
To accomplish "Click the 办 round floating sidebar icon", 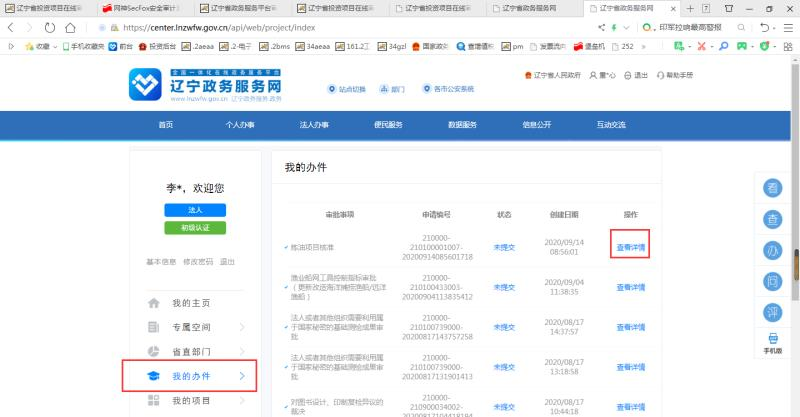I will coord(773,249).
